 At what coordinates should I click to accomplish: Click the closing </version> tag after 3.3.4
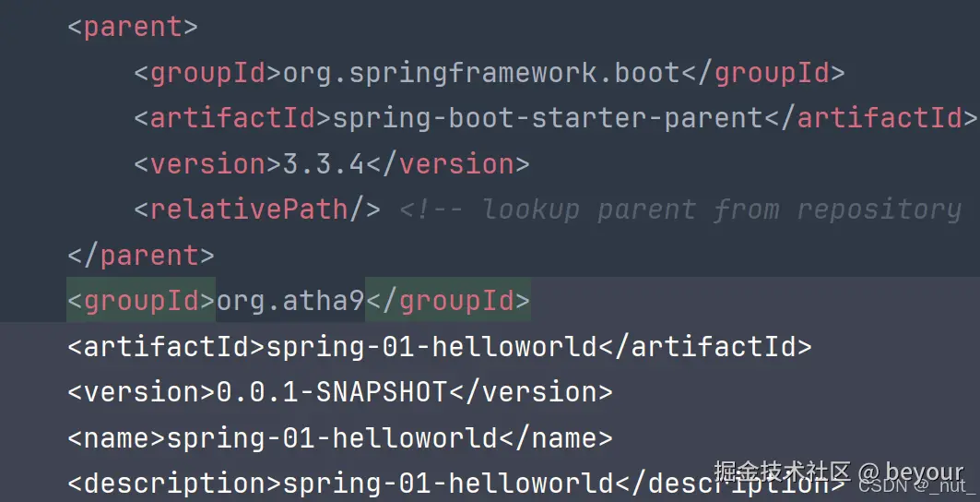point(447,164)
